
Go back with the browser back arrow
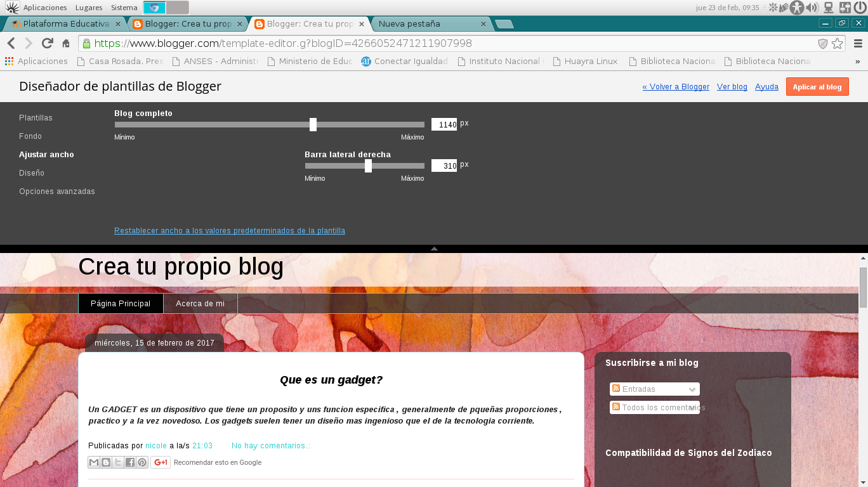click(11, 43)
